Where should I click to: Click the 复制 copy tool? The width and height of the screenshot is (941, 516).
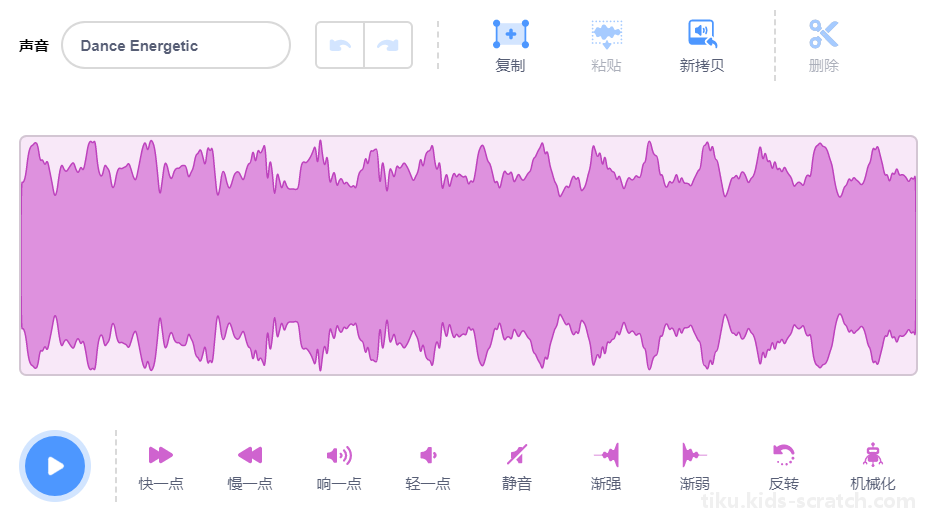[x=511, y=34]
